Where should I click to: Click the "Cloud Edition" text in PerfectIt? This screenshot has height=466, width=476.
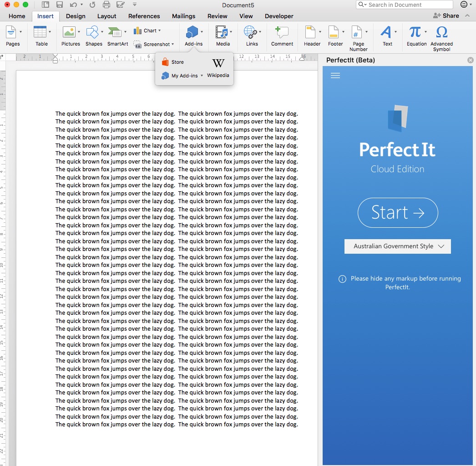click(397, 169)
